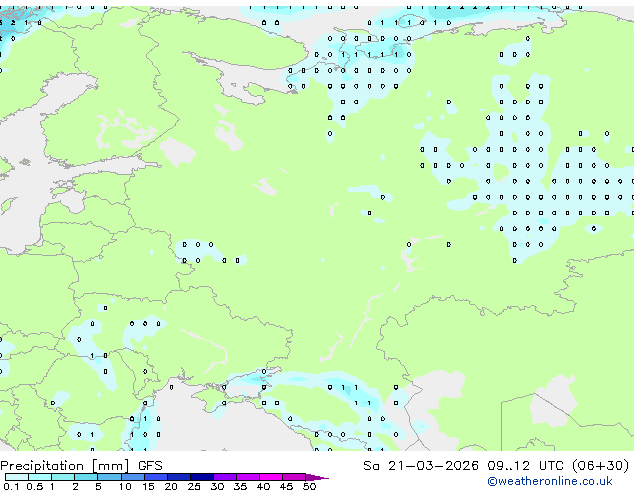Pick the palest swatch between 0.1 and 0.5
The width and height of the screenshot is (634, 490).
(17, 477)
